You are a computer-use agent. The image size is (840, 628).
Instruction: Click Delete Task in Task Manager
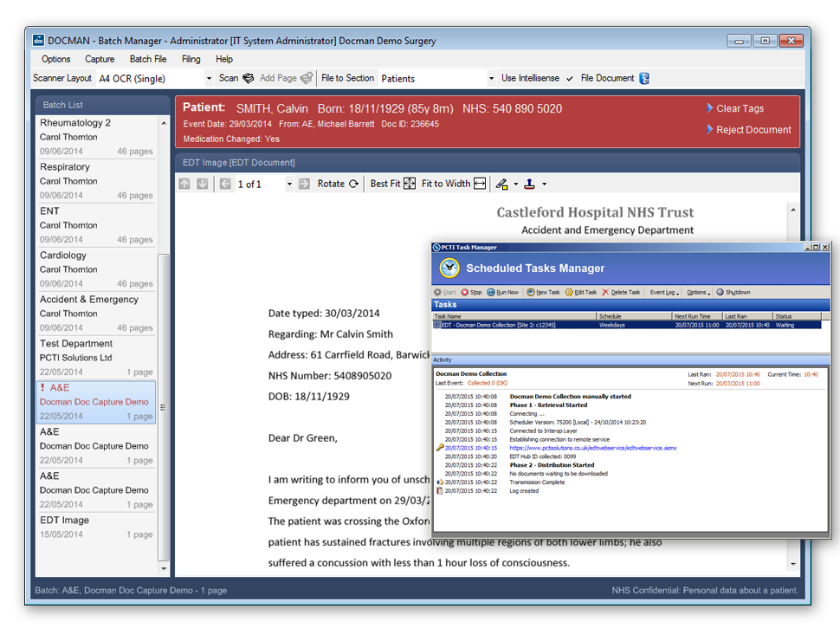tap(621, 293)
